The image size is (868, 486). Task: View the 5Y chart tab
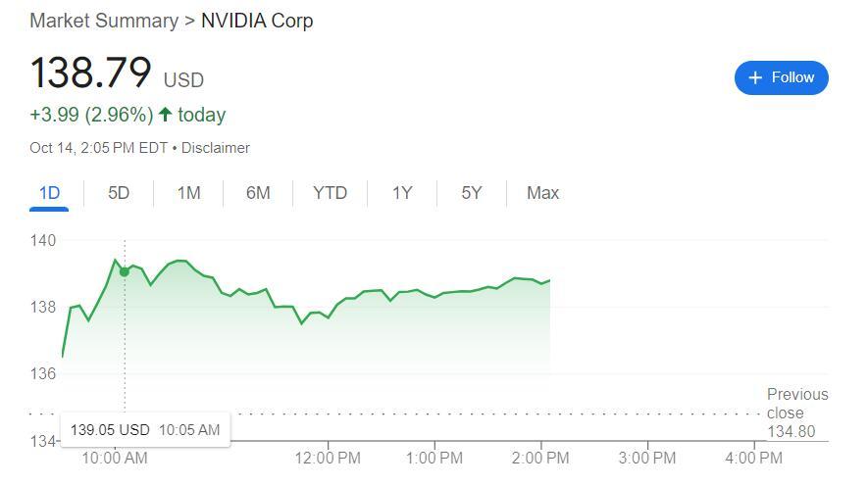pyautogui.click(x=472, y=193)
